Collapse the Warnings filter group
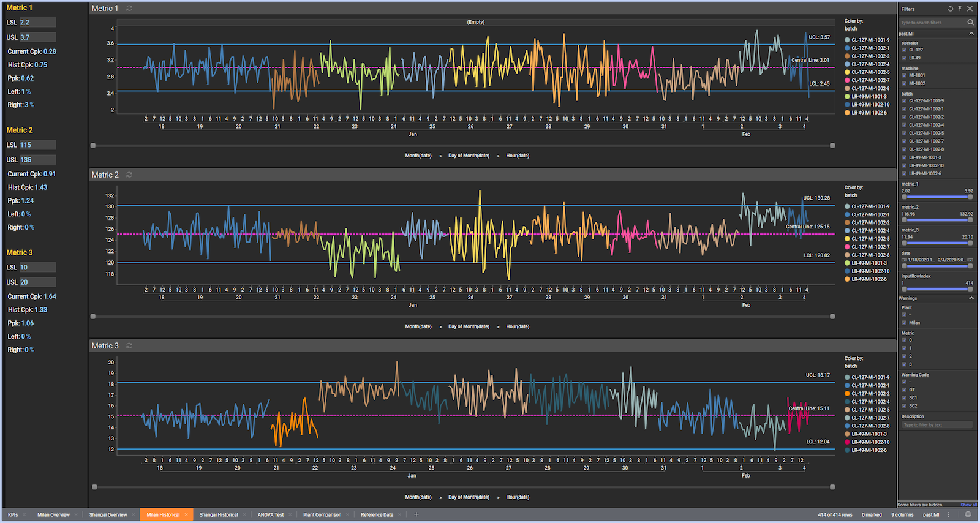Screen dimensions: 980x523 (971, 298)
